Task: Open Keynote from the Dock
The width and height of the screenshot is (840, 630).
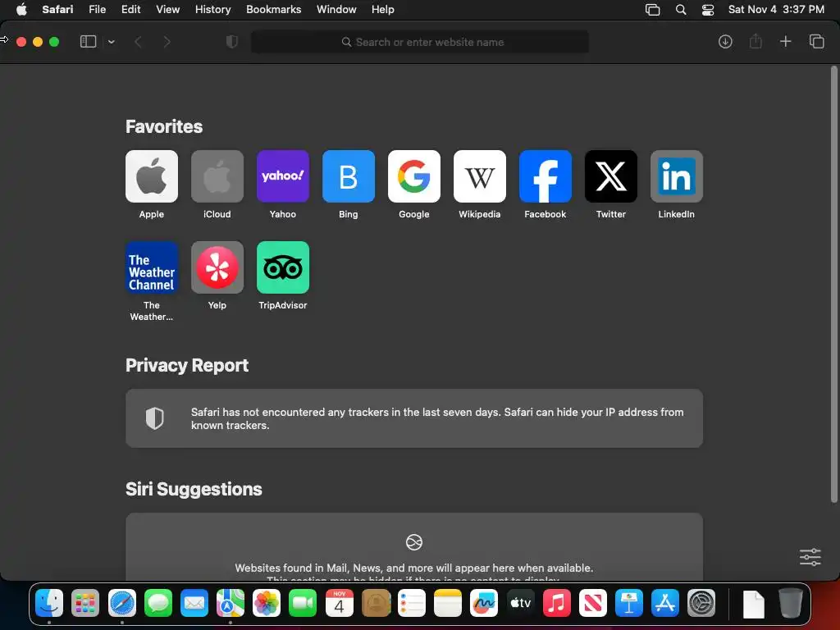Action: pos(629,603)
